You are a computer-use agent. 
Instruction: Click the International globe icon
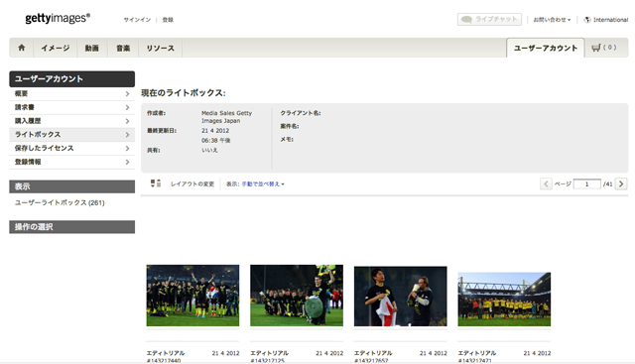point(587,20)
